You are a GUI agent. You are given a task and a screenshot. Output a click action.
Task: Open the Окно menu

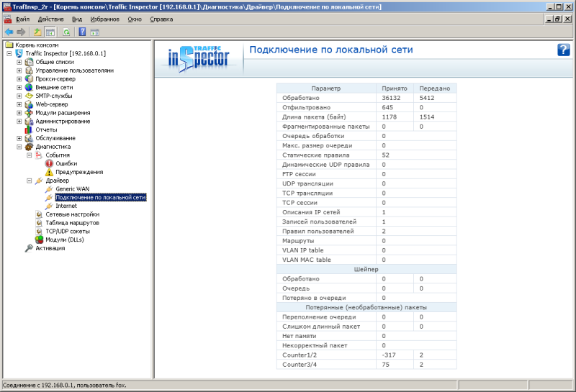pos(135,19)
